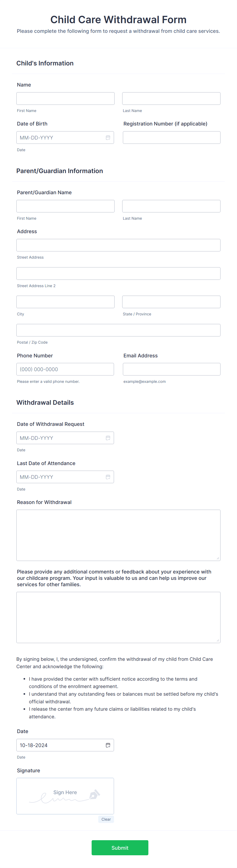
Task: Select the child's Last Name field
Action: tap(171, 98)
